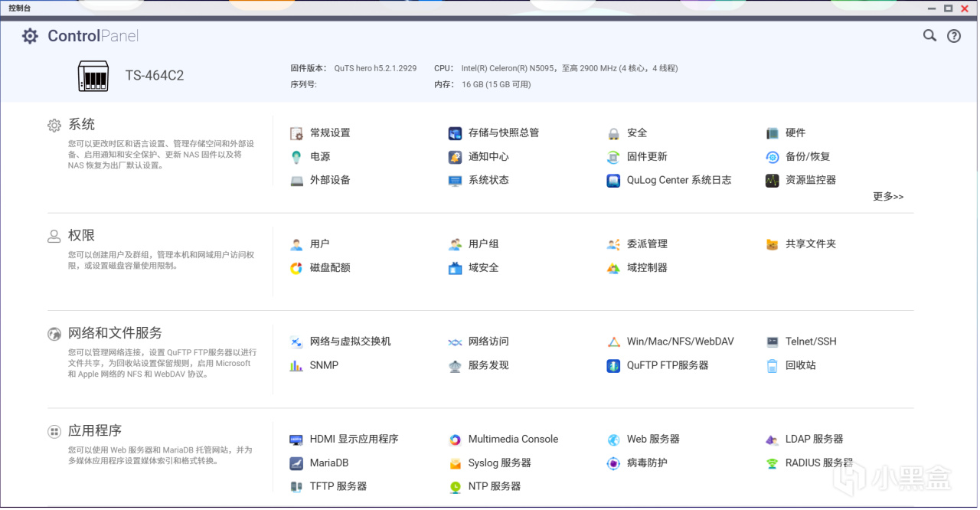
Task: Open the 固件更新 firmware update icon
Action: click(x=613, y=157)
